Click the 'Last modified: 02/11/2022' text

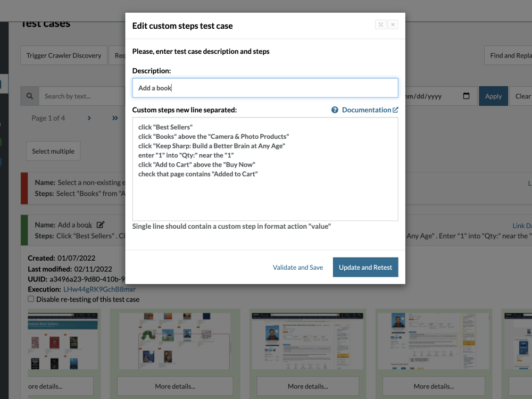(x=70, y=269)
